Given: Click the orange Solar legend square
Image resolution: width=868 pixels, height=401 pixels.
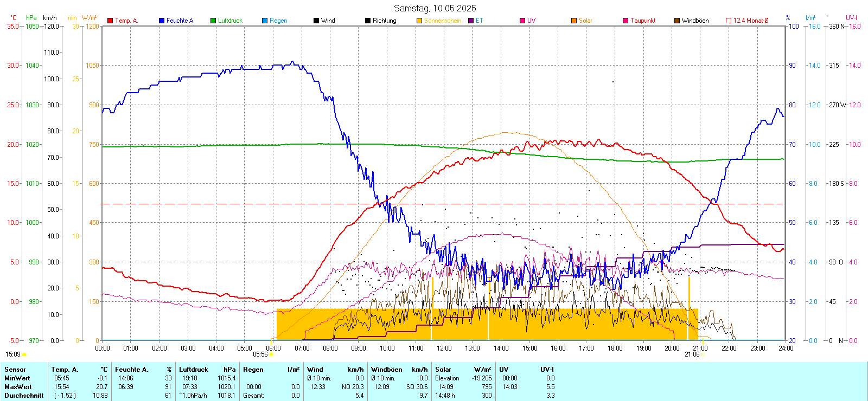Looking at the screenshot, I should click(574, 21).
